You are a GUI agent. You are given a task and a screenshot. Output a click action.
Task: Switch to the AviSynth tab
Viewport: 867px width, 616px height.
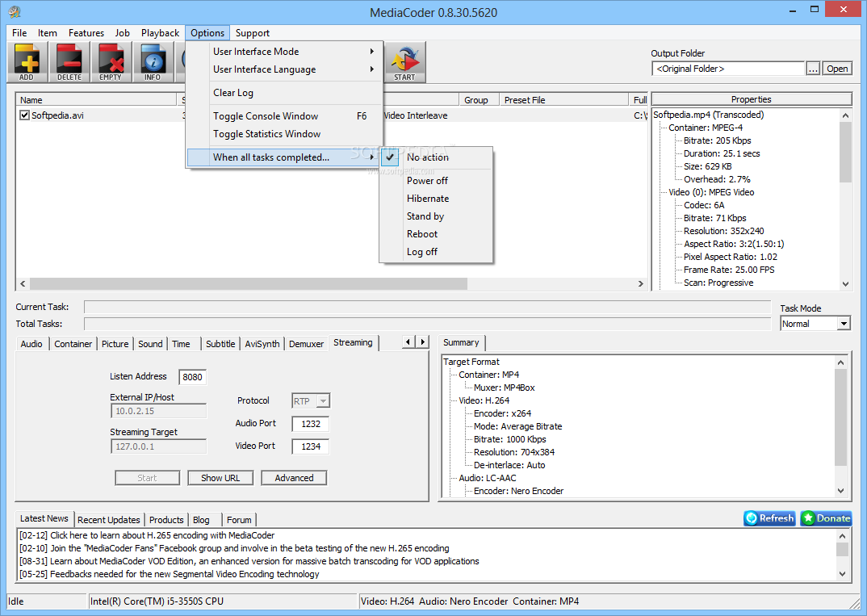point(262,344)
